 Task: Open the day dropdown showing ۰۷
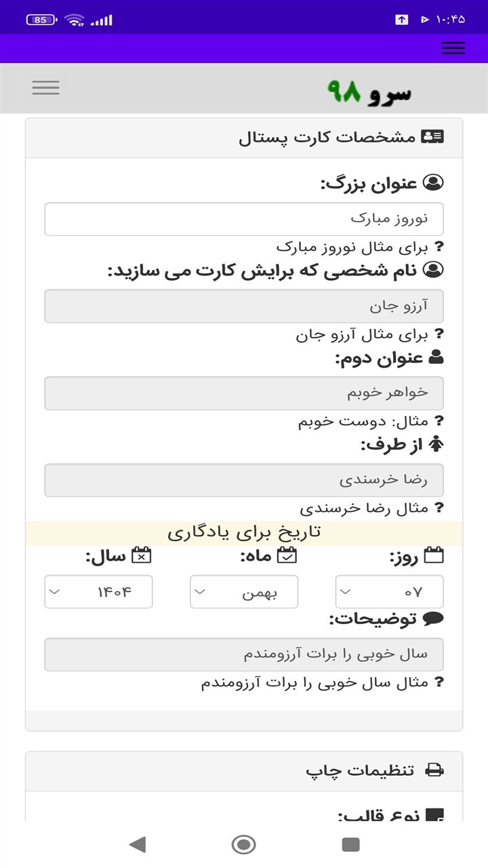click(x=390, y=591)
